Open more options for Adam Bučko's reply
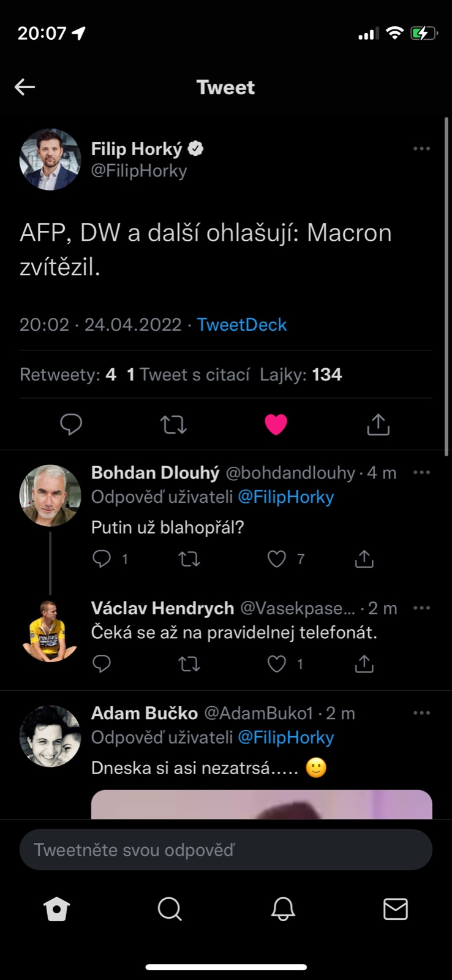This screenshot has height=980, width=452. [421, 713]
